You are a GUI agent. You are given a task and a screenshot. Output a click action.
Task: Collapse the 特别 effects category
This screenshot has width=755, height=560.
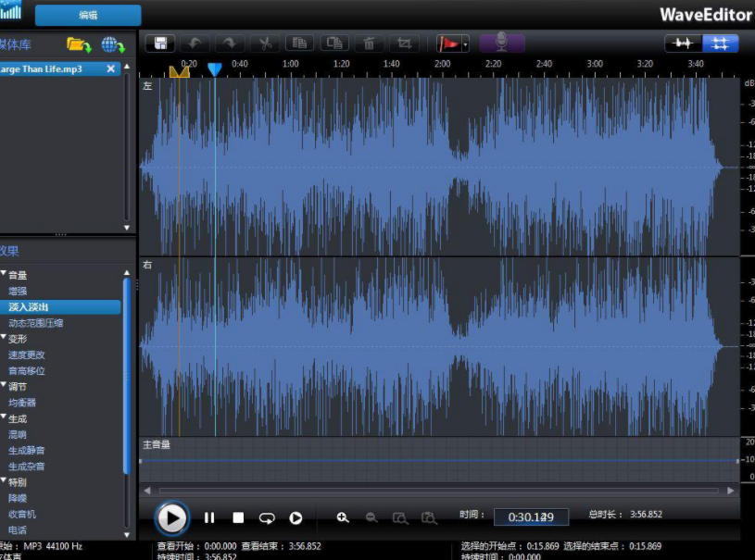coord(4,480)
